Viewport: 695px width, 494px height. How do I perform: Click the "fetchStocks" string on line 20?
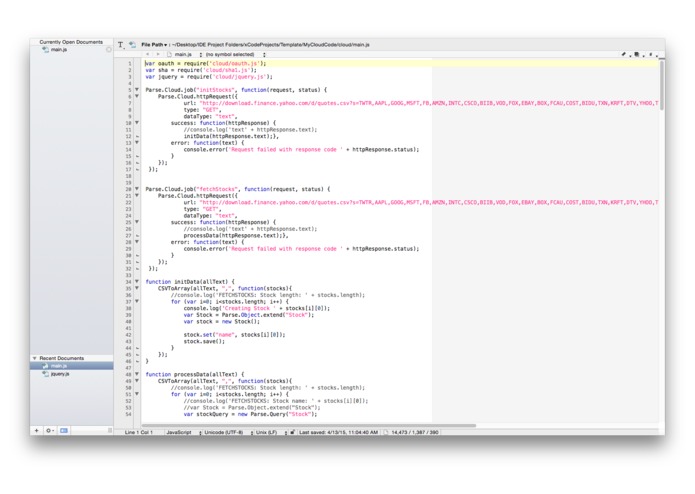click(217, 189)
